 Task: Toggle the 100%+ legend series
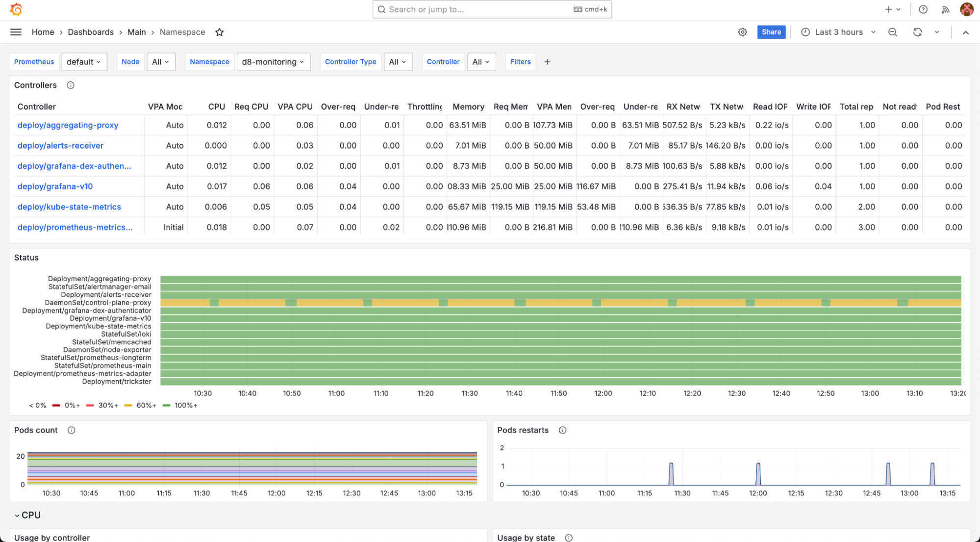(x=186, y=406)
